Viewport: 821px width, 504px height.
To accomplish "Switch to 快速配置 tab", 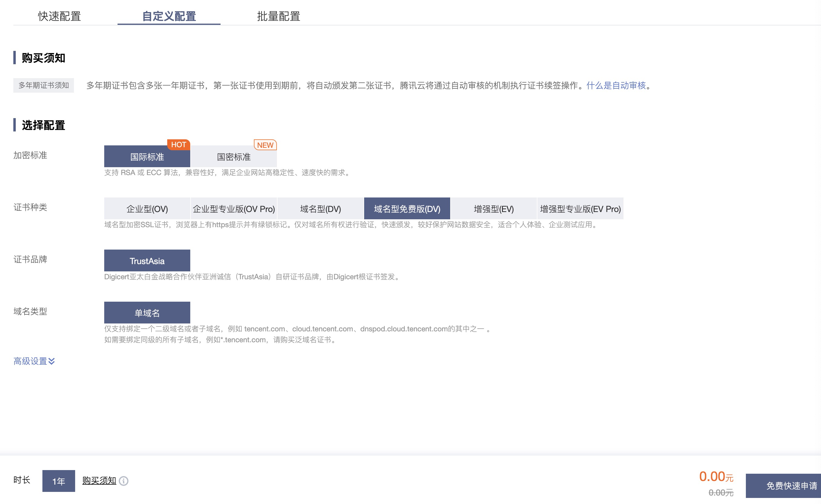I will point(59,16).
